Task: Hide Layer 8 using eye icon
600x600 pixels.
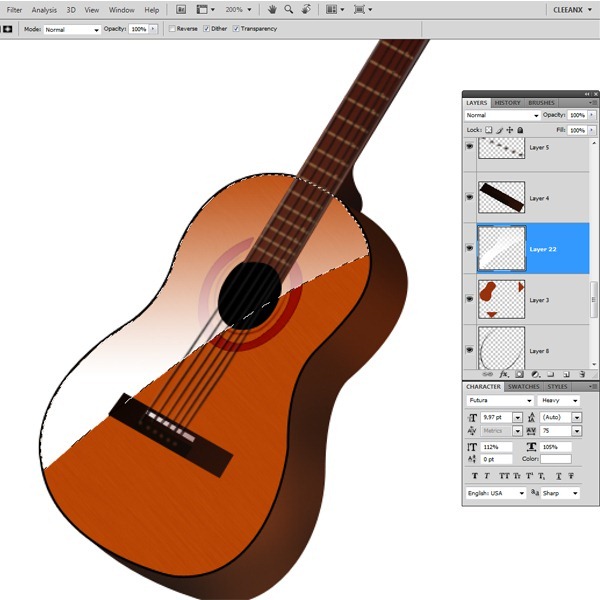Action: [470, 350]
